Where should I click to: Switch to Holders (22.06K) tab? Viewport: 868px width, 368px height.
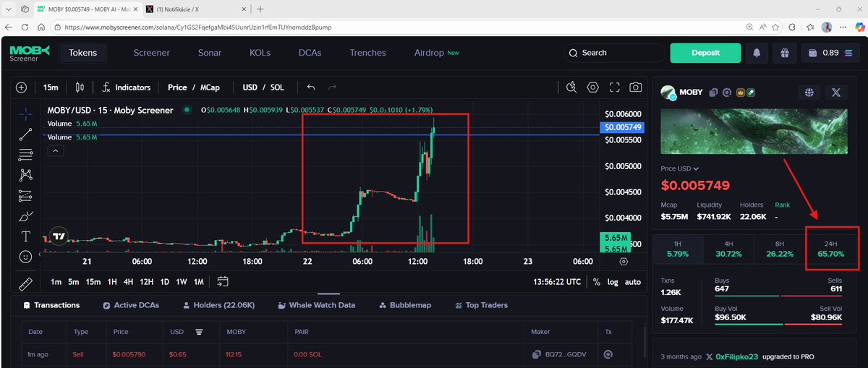coord(218,305)
